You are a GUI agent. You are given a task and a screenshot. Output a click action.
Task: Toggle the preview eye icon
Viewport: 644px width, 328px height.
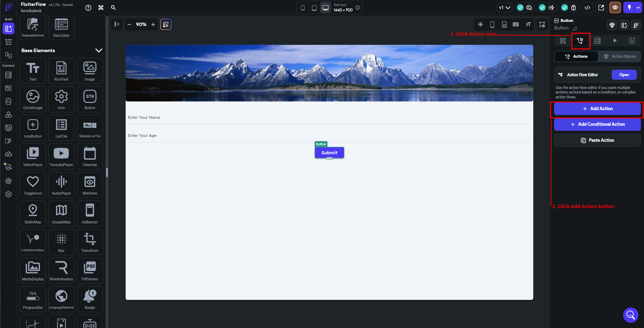click(x=615, y=8)
